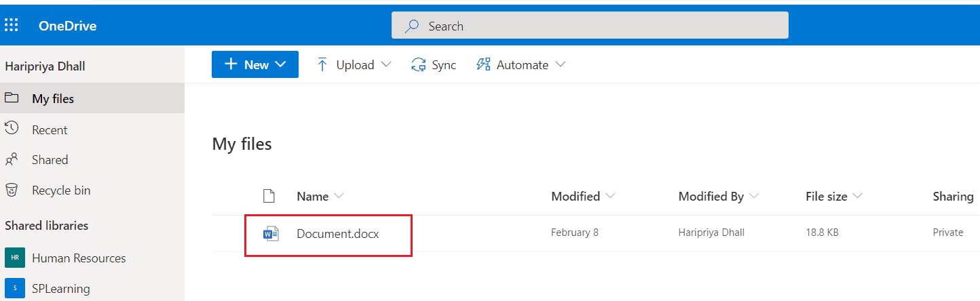Open the File size column menu
This screenshot has height=301, width=980.
pyautogui.click(x=833, y=196)
